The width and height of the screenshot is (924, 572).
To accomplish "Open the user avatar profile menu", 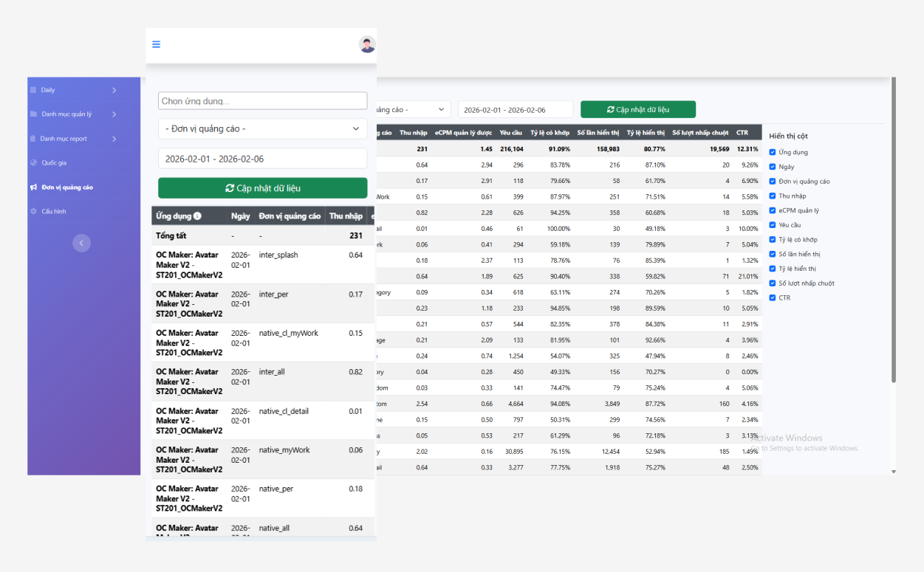I will (366, 44).
